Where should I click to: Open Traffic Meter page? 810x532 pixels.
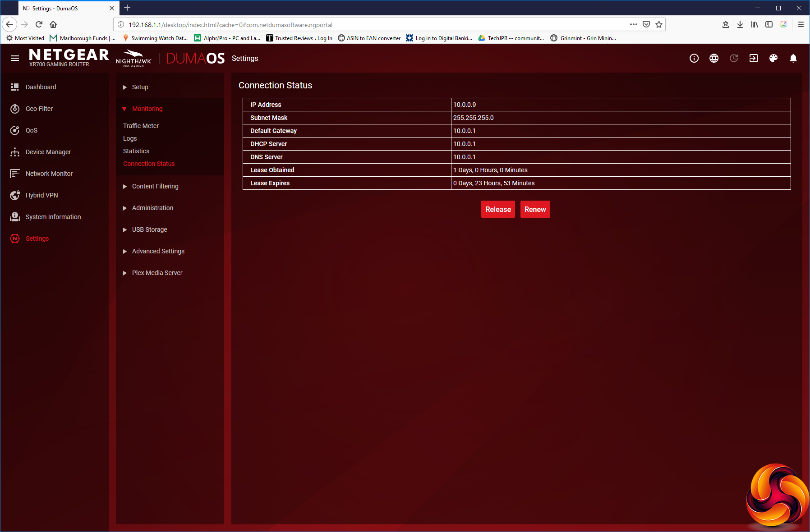pyautogui.click(x=141, y=126)
